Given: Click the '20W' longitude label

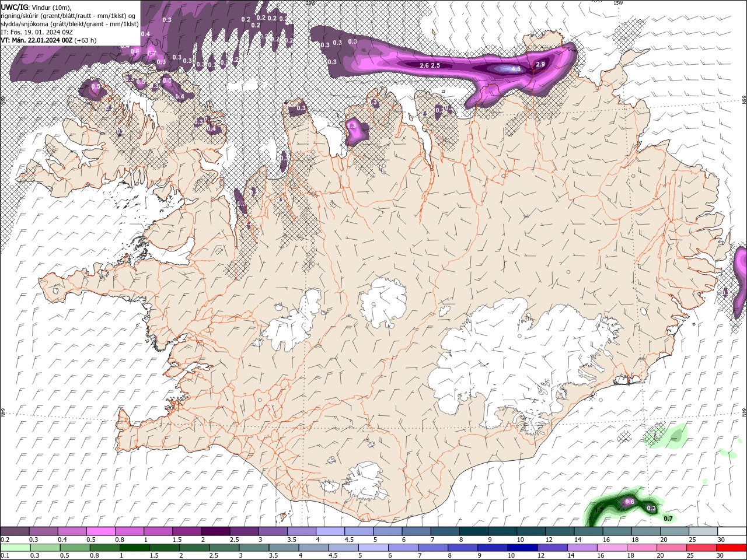Looking at the screenshot, I should point(310,3).
